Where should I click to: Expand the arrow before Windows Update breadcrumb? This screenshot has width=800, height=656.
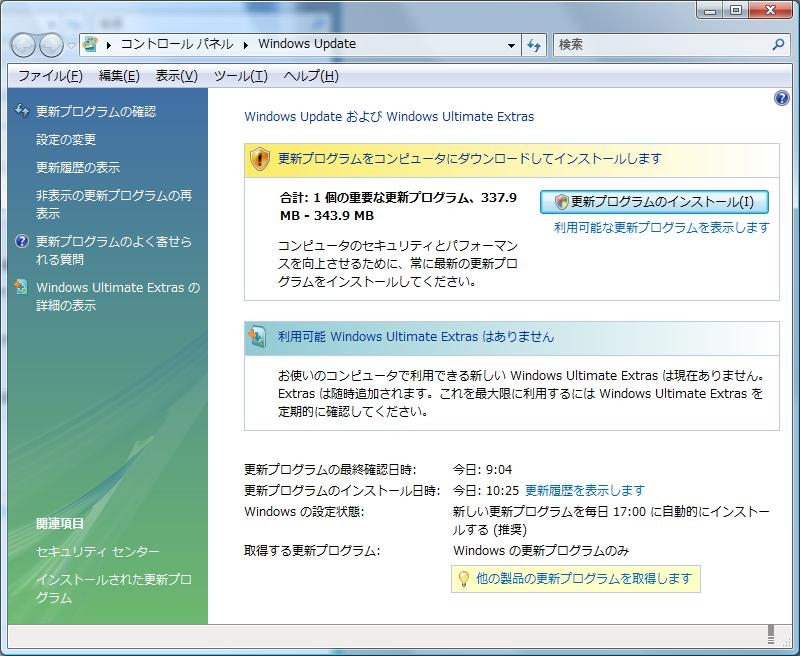[245, 45]
